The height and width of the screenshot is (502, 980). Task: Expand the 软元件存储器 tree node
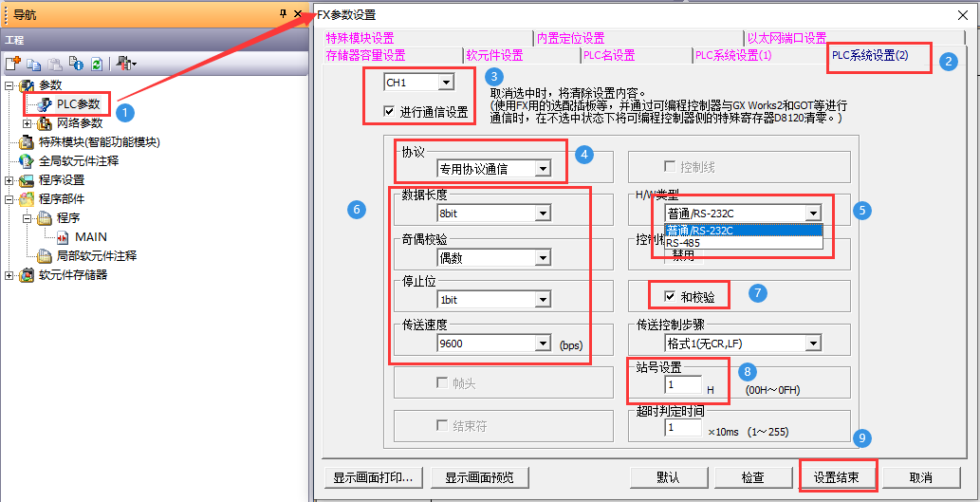[x=9, y=274]
